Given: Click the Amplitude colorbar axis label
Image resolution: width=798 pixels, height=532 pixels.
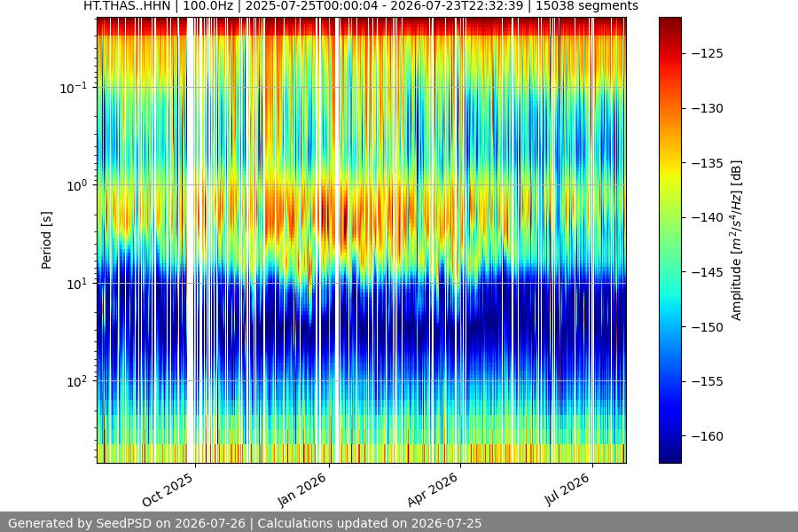Looking at the screenshot, I should [737, 240].
